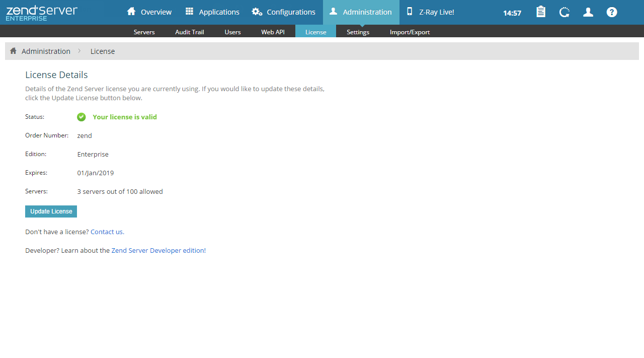The image size is (644, 358).
Task: Go to the Users subtab
Action: coord(232,32)
